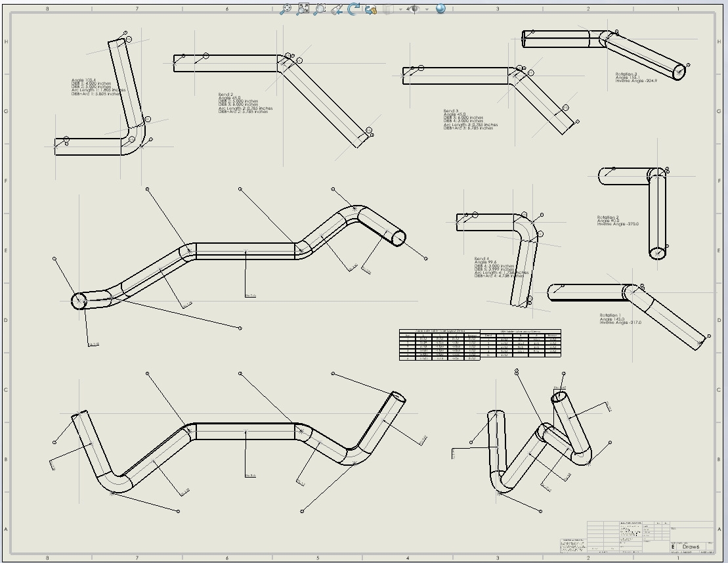
Task: Click zone letter E on sheet border
Action: click(5, 250)
